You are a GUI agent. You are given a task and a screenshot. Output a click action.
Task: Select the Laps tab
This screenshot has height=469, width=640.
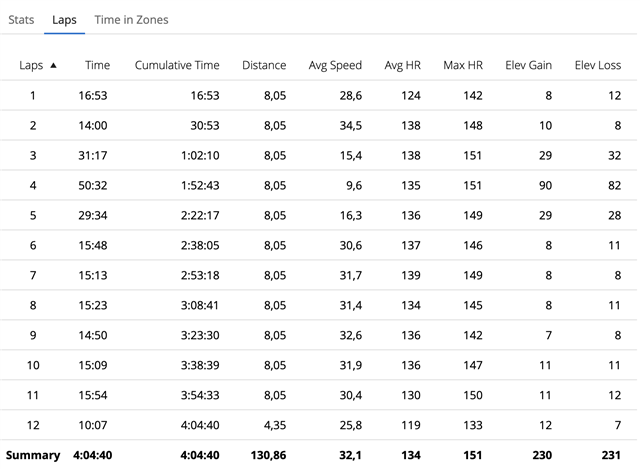pos(64,20)
